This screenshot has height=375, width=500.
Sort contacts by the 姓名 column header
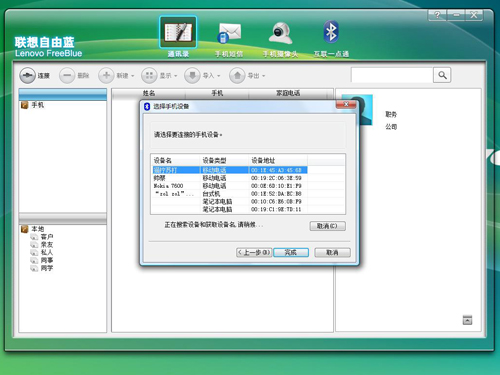tap(149, 93)
